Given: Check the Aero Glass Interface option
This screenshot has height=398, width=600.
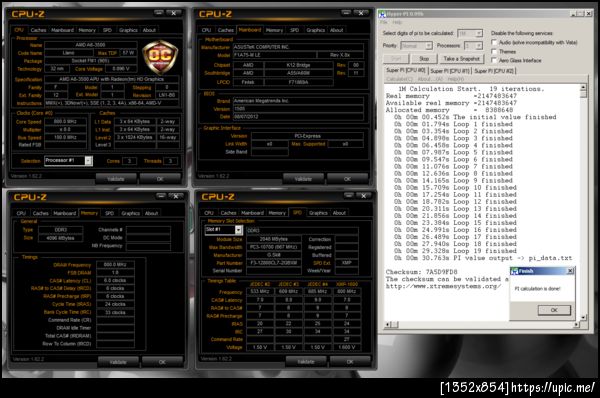Looking at the screenshot, I should point(494,60).
